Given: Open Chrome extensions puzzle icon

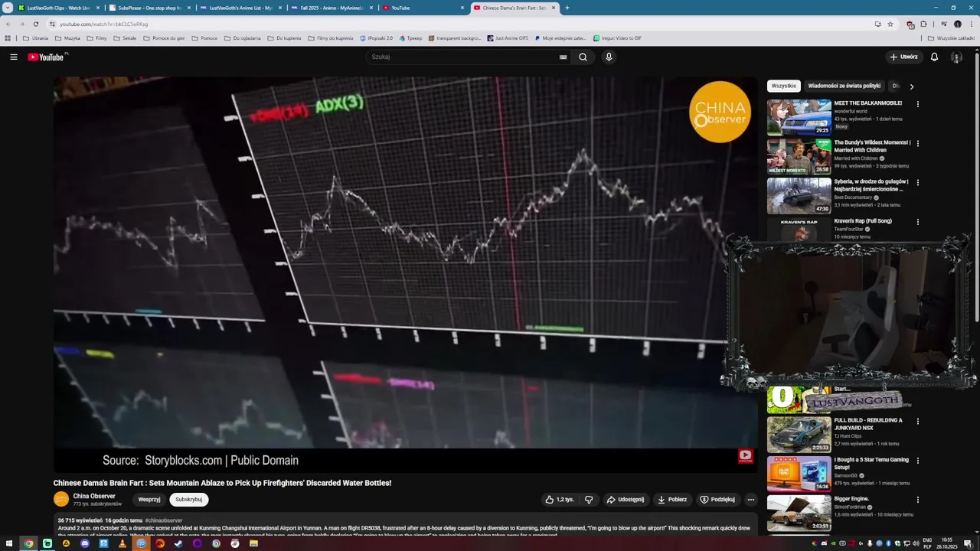Looking at the screenshot, I should (x=923, y=24).
